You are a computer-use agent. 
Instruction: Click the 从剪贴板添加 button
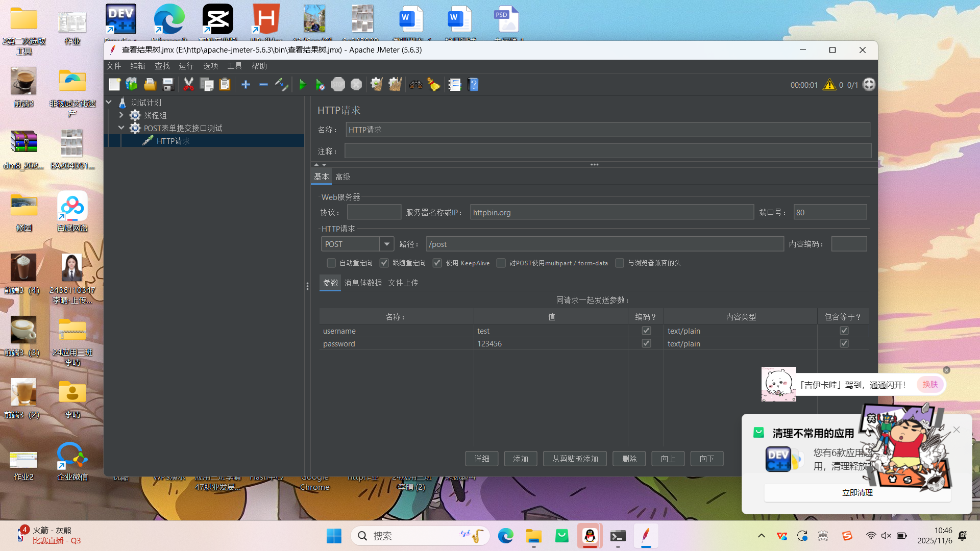point(575,459)
